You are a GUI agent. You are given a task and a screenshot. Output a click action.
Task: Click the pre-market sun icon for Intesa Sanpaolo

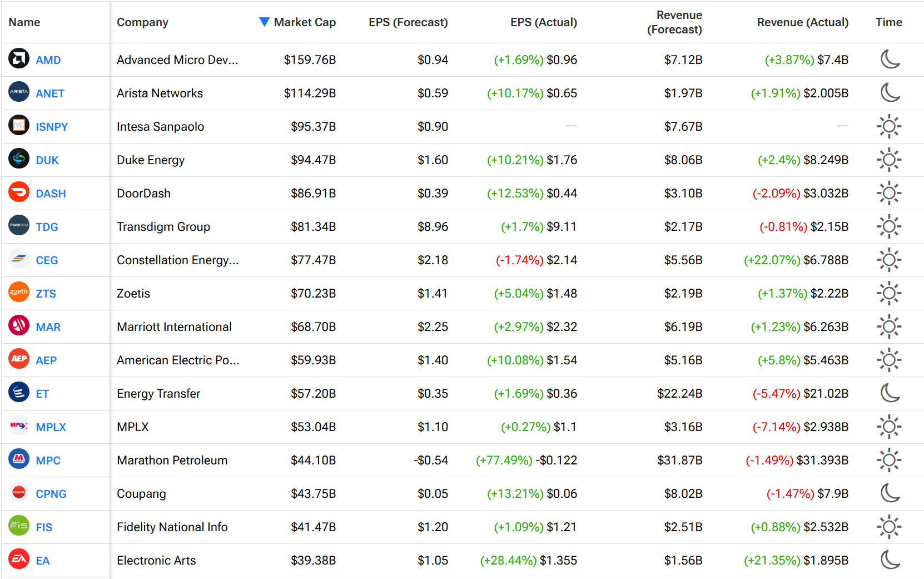point(889,126)
